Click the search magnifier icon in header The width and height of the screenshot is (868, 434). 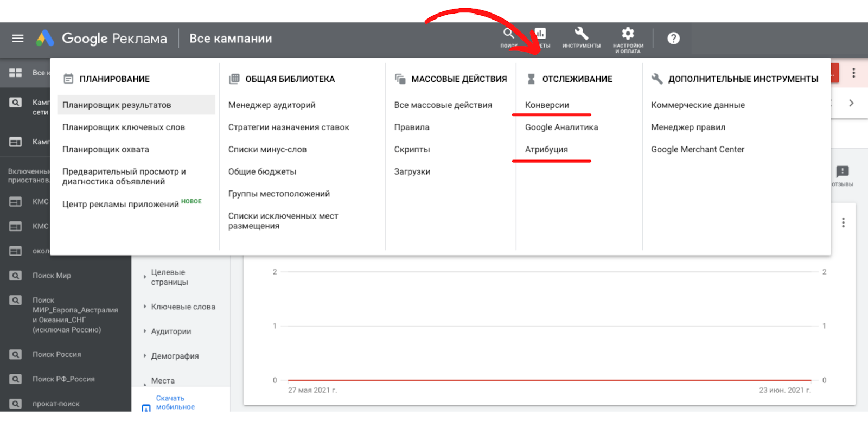(x=508, y=35)
